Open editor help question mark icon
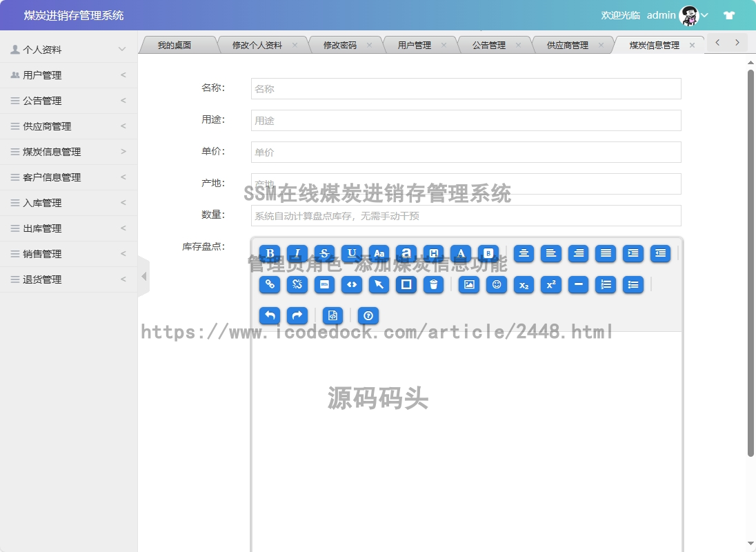Viewport: 756px width, 552px height. 368,315
